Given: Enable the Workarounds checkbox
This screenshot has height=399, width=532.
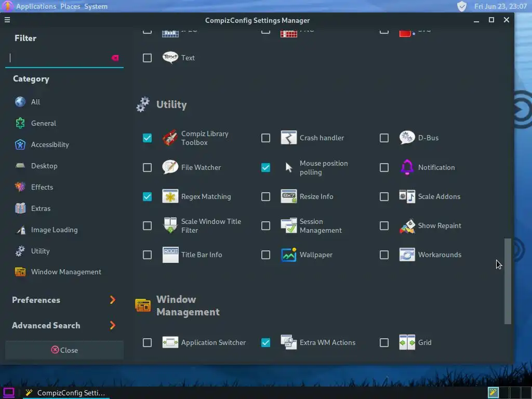Looking at the screenshot, I should (384, 255).
